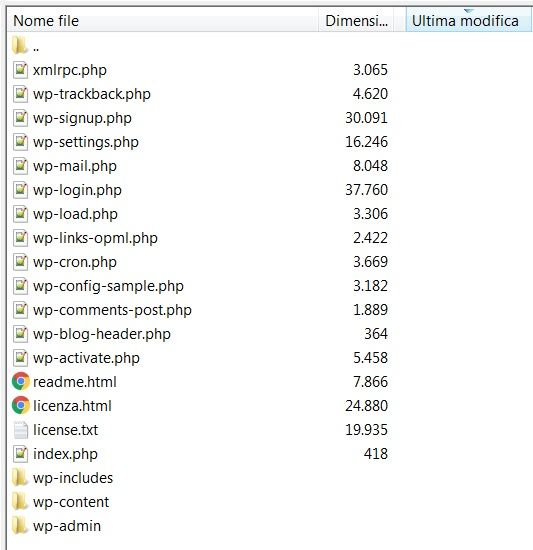Viewport: 533px width, 550px height.
Task: Click the parent folder icon
Action: [x=20, y=45]
